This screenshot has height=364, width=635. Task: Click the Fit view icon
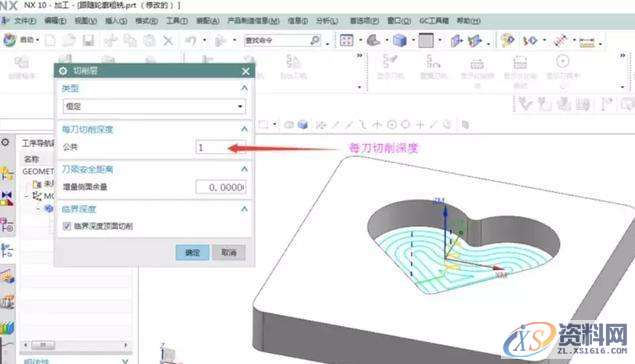tap(347, 40)
